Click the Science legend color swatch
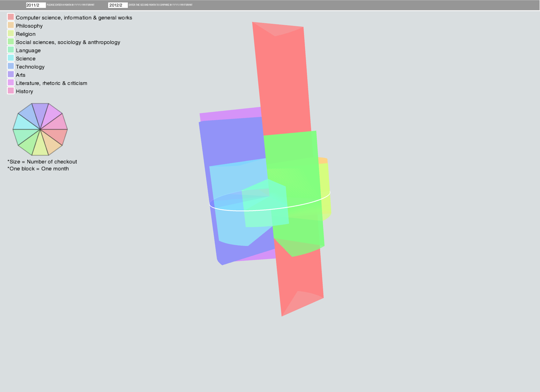Screen dimensions: 540x392 [11, 58]
